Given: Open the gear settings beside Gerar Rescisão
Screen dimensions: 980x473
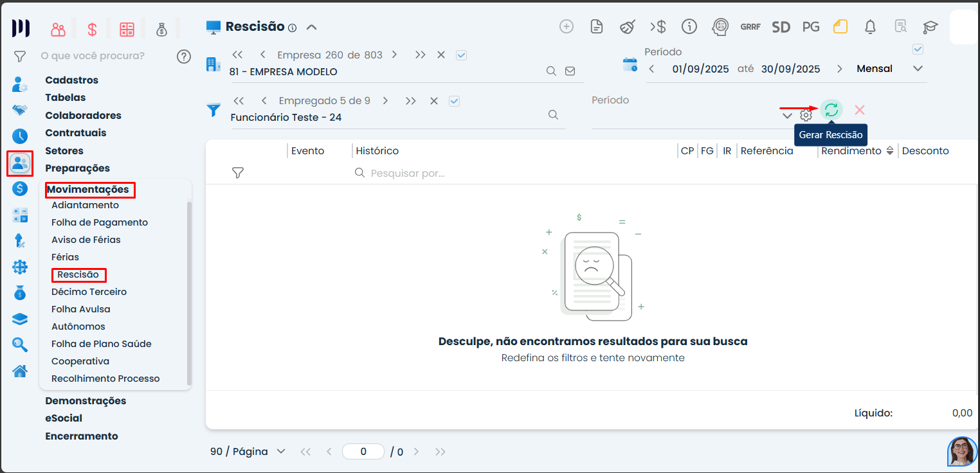Looking at the screenshot, I should coord(806,116).
